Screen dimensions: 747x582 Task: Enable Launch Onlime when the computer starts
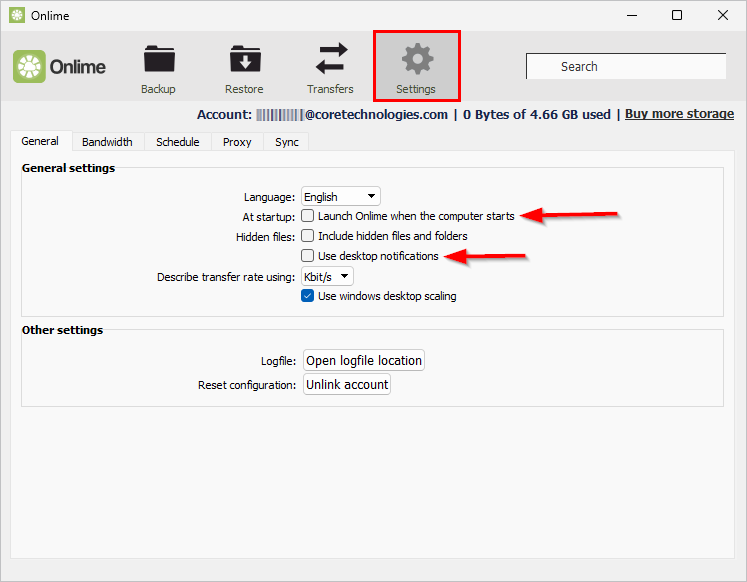[307, 216]
